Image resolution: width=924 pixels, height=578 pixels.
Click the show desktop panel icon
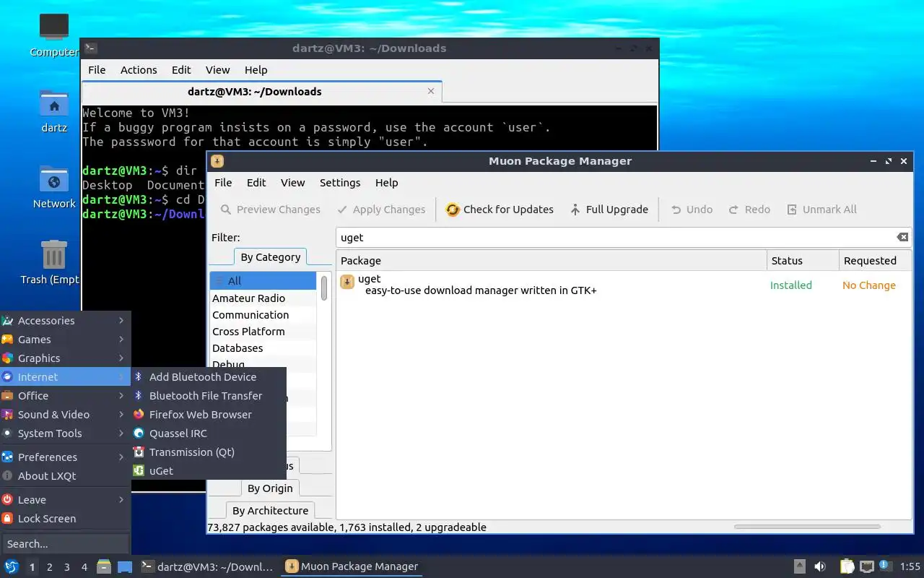coord(125,566)
